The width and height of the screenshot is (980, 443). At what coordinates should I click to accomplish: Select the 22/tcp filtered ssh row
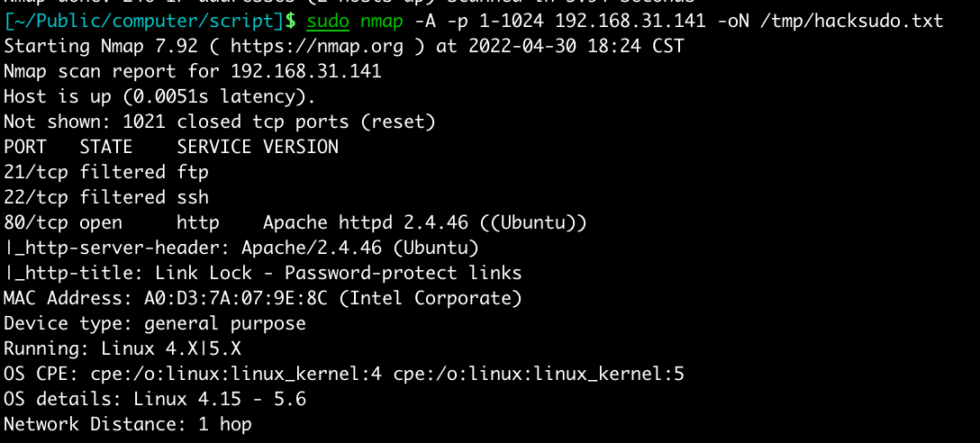click(106, 197)
